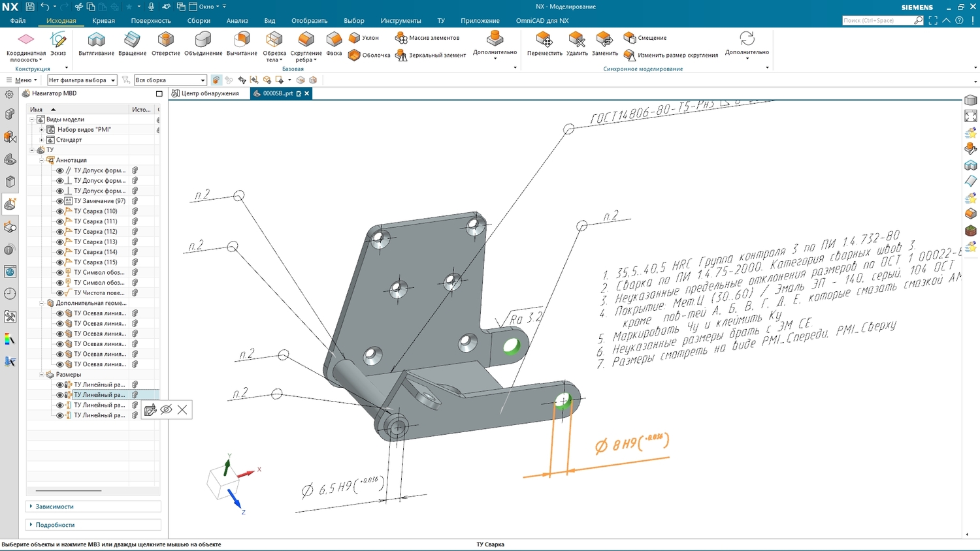980x551 pixels.
Task: Expand the Подробности section
Action: [55, 525]
